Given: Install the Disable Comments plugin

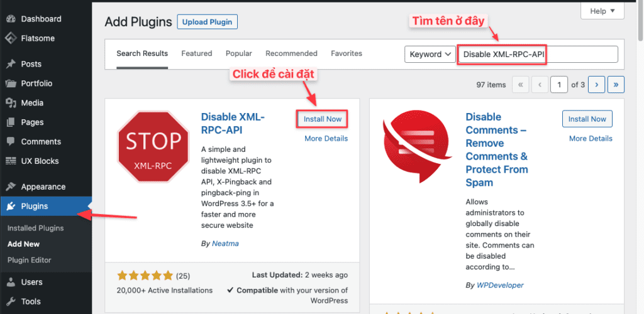Looking at the screenshot, I should [587, 119].
